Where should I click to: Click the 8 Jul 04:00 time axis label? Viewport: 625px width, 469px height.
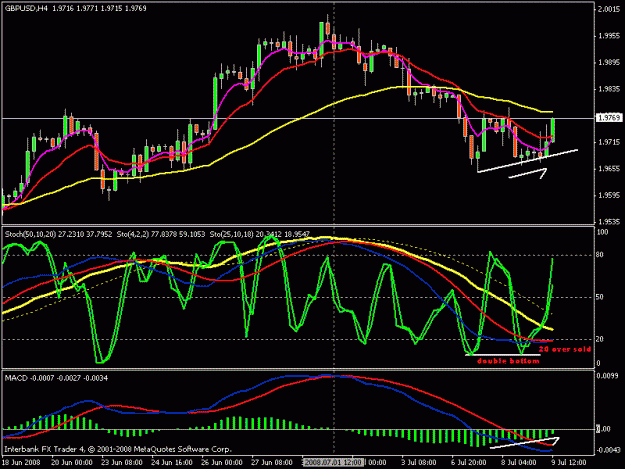click(x=519, y=463)
